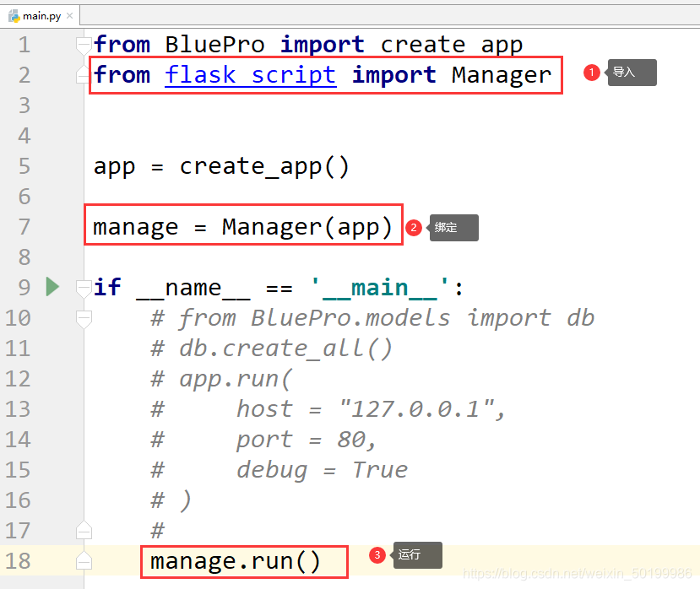Toggle fold marker at end of imports on line 2
Viewport: 700px width, 589px height.
coord(84,74)
